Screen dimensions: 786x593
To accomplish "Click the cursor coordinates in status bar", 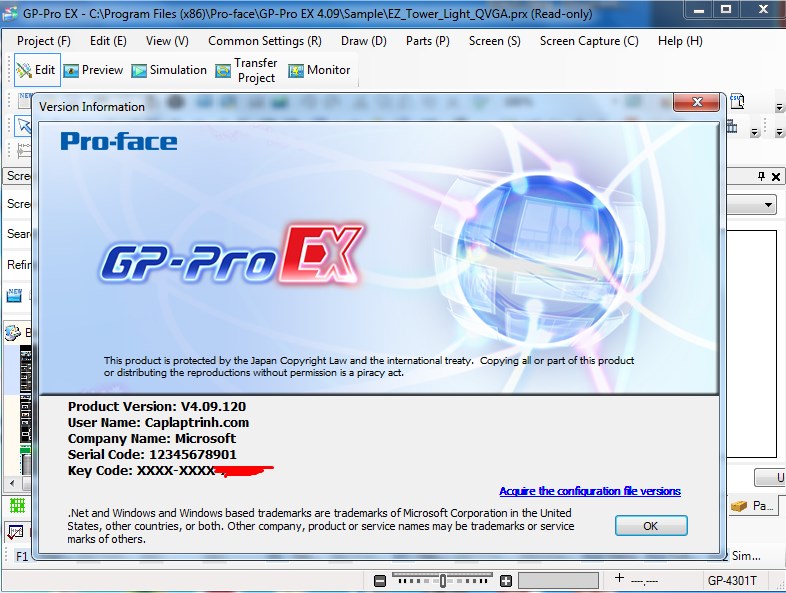I will 644,581.
